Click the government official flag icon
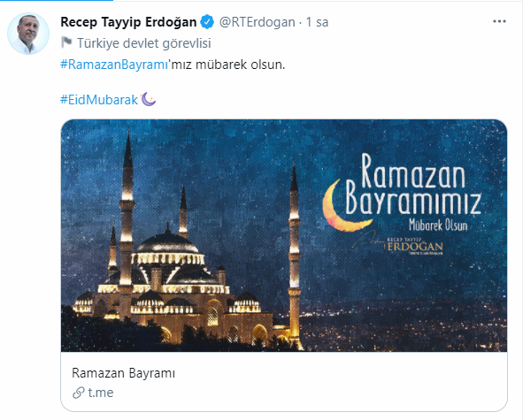This screenshot has width=523, height=420. coord(66,42)
